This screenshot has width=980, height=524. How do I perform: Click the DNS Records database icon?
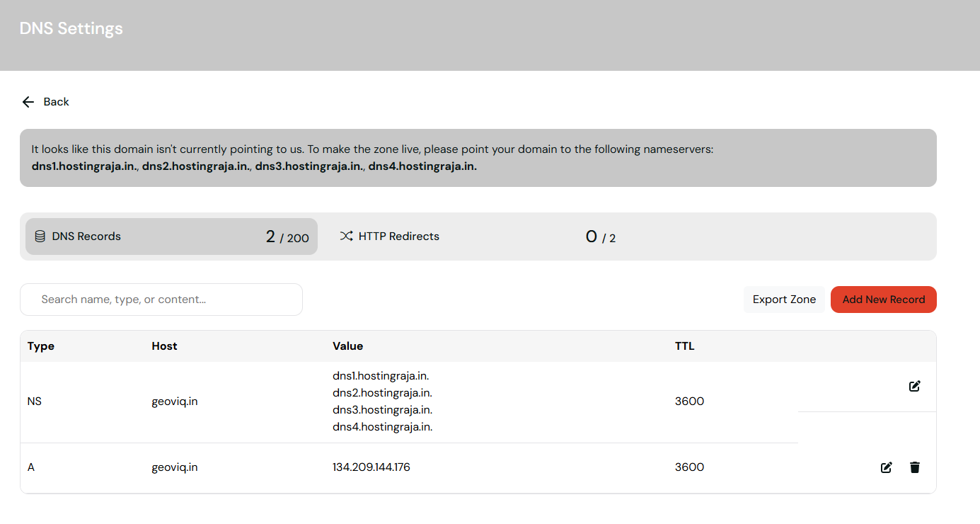40,237
